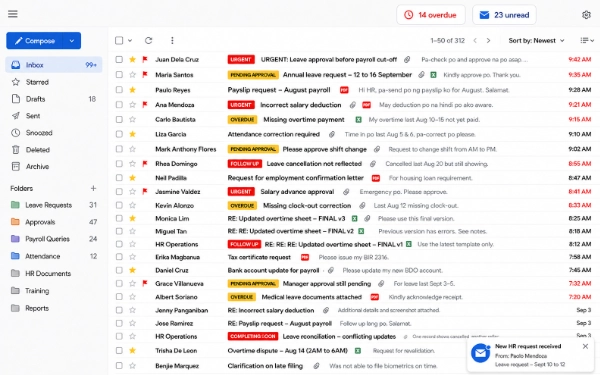Go to previous page of emails
Screen dimensions: 600x375
pyautogui.click(x=475, y=41)
